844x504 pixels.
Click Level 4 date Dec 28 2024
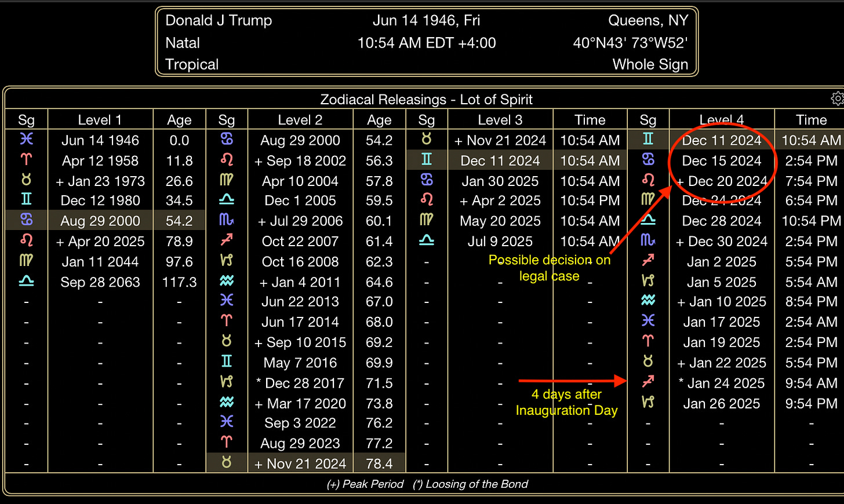[722, 221]
